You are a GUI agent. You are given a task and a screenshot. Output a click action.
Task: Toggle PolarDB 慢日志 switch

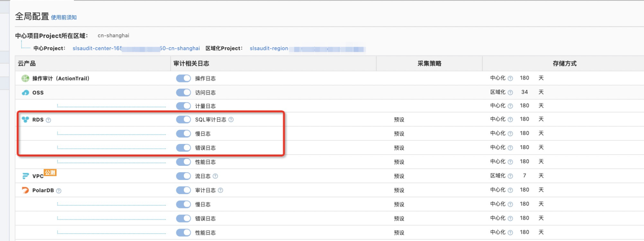pos(183,204)
